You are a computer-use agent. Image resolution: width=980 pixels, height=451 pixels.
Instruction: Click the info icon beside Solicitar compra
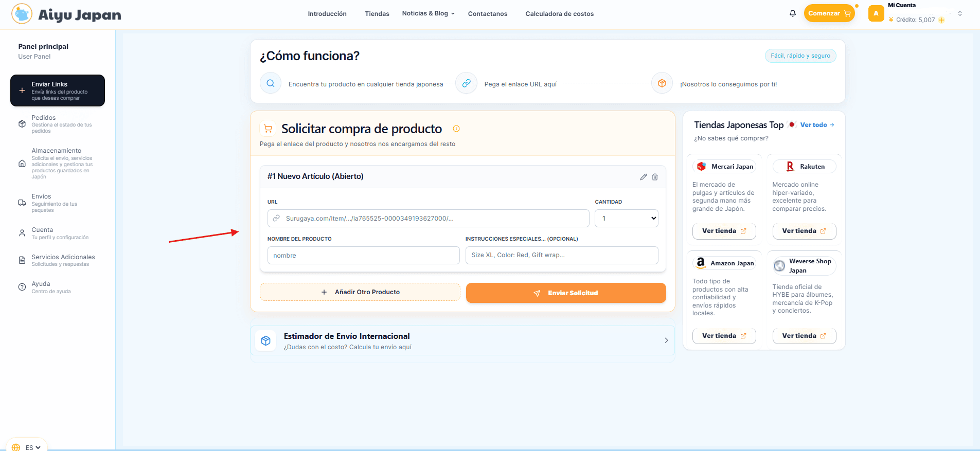(x=456, y=129)
